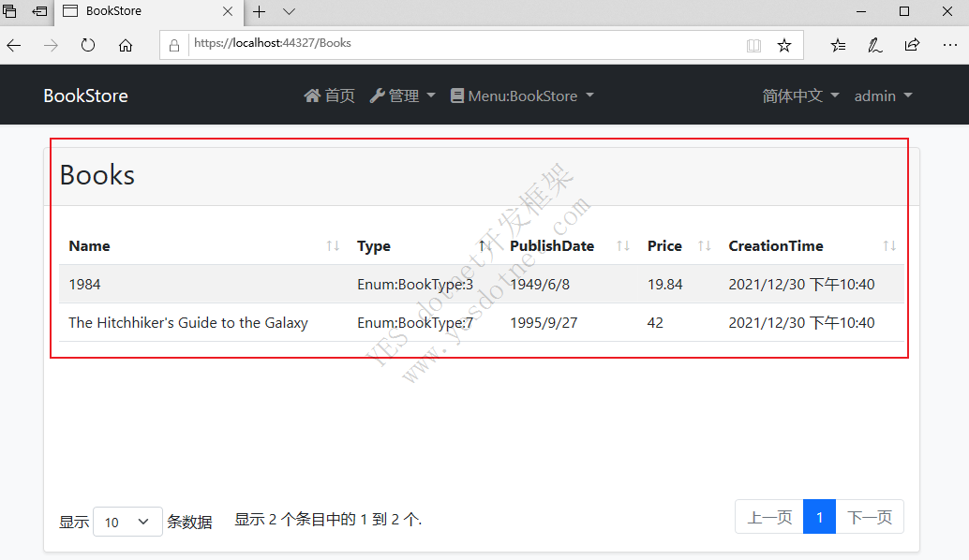Go to the browser Home icon
This screenshot has height=560, width=969.
click(126, 45)
